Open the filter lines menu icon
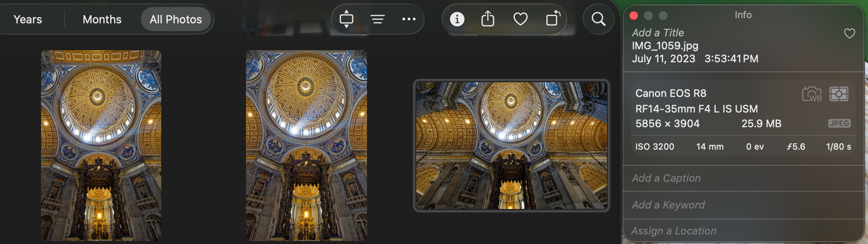Viewport: 868px width, 244px height. (377, 19)
